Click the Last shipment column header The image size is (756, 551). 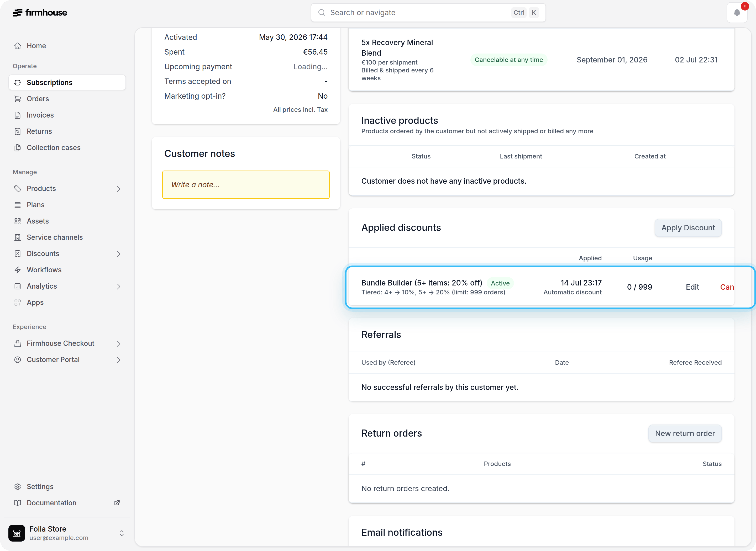(521, 156)
